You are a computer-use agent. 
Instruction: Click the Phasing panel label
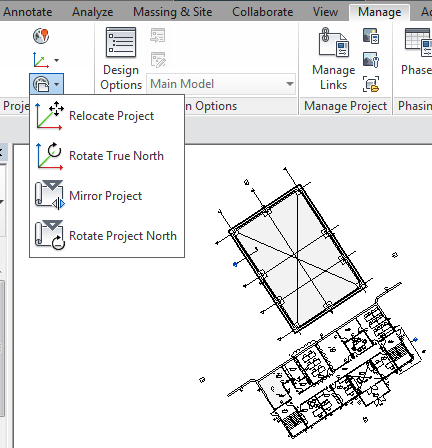[415, 106]
